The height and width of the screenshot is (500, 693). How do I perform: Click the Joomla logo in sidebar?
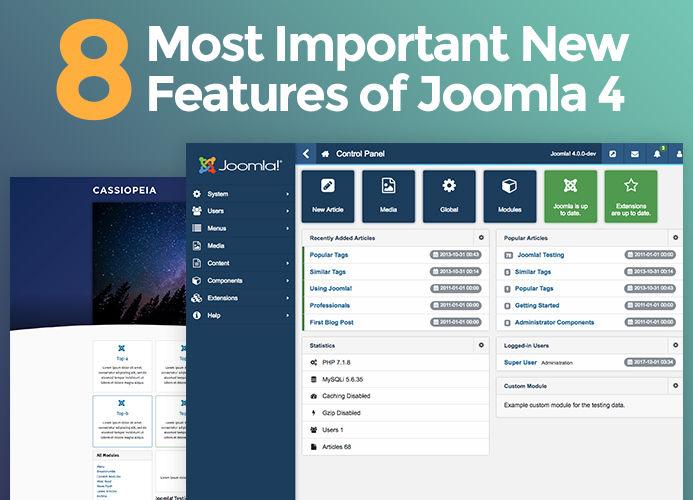(240, 165)
